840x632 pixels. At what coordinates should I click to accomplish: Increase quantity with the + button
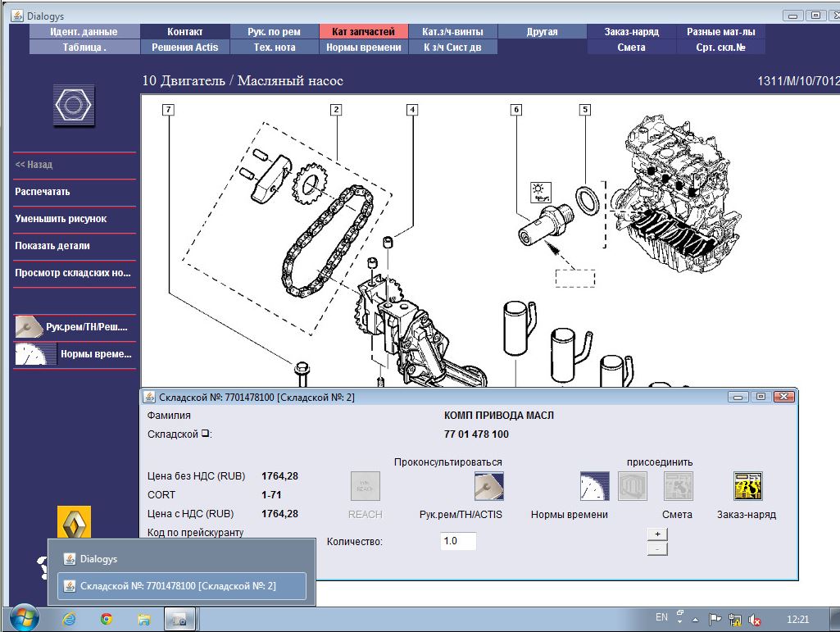coord(657,534)
